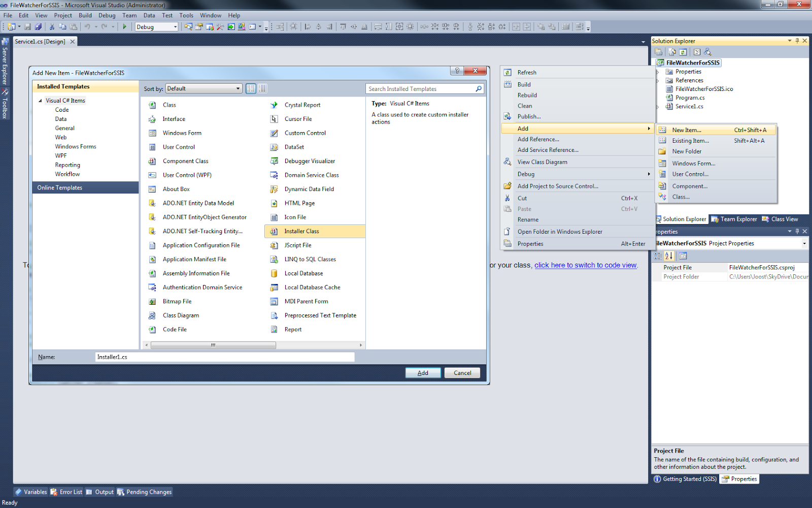The image size is (812, 508).
Task: Switch to the Team Explorer tab
Action: pos(734,219)
